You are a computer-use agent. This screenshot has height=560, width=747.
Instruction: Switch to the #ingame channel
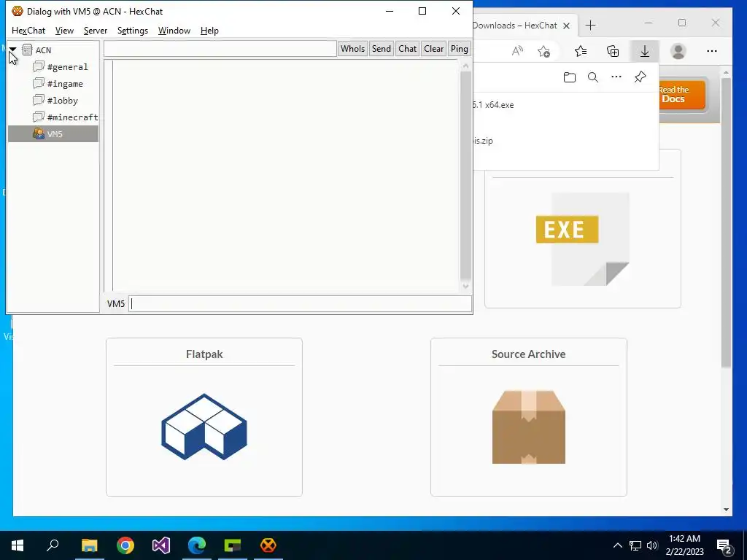click(65, 84)
